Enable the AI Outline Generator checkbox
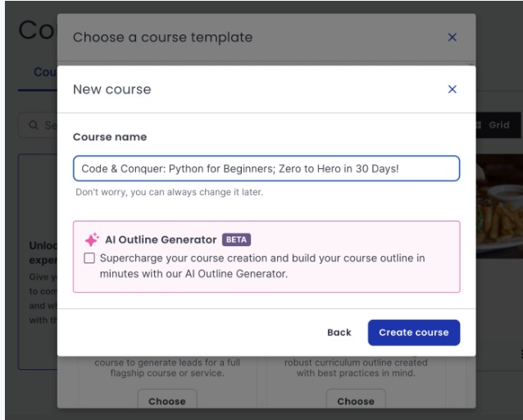Image resolution: width=523 pixels, height=420 pixels. (89, 258)
